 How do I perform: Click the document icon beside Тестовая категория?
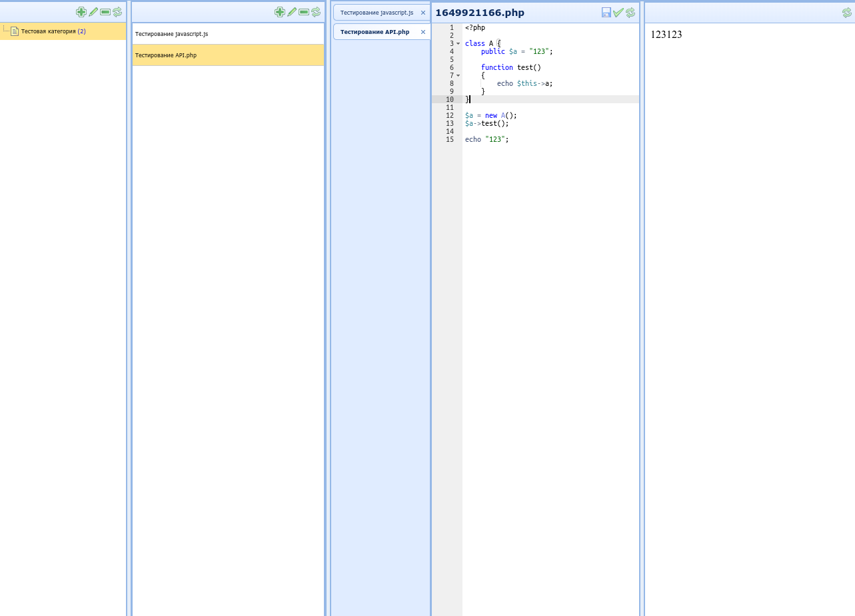[14, 31]
